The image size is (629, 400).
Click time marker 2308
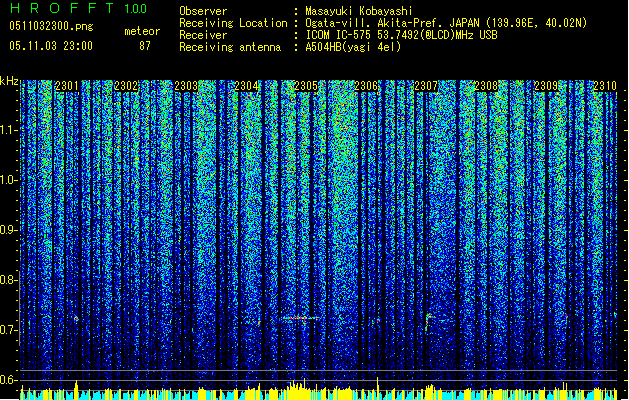pyautogui.click(x=486, y=86)
